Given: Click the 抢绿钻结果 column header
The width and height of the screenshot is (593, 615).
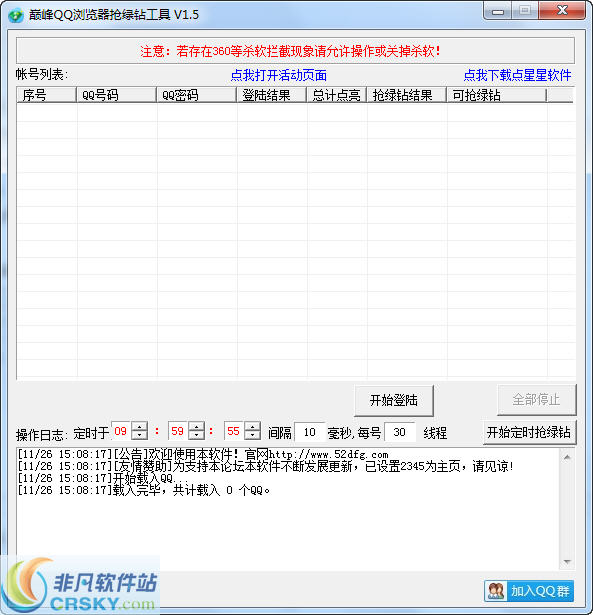Looking at the screenshot, I should click(406, 95).
